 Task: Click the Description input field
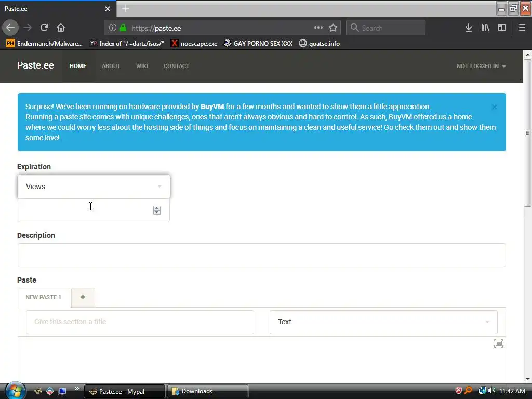tap(262, 255)
